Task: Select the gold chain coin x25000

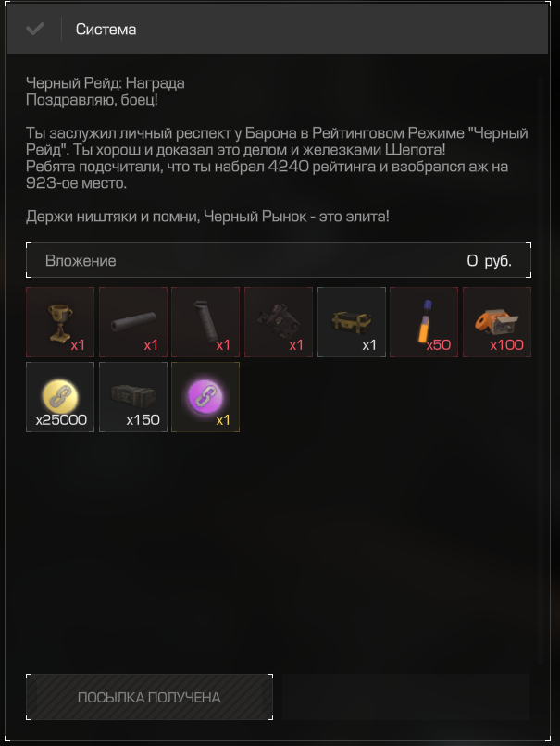Action: (x=60, y=397)
